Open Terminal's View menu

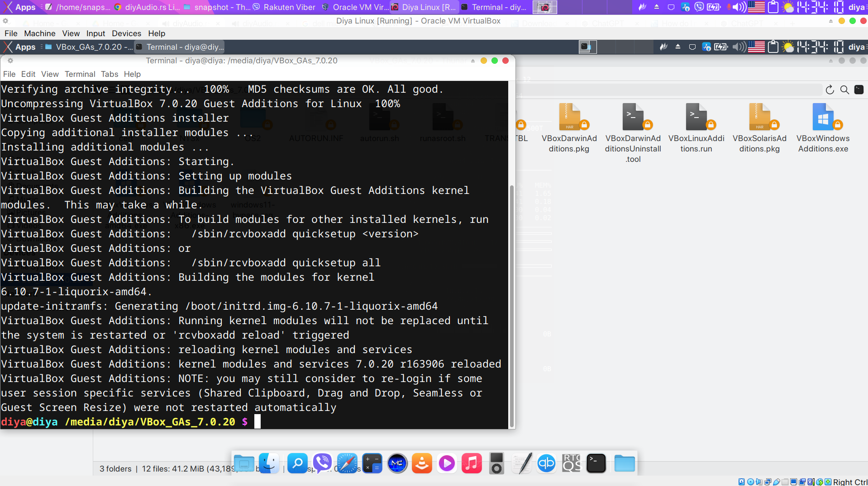[x=50, y=74]
